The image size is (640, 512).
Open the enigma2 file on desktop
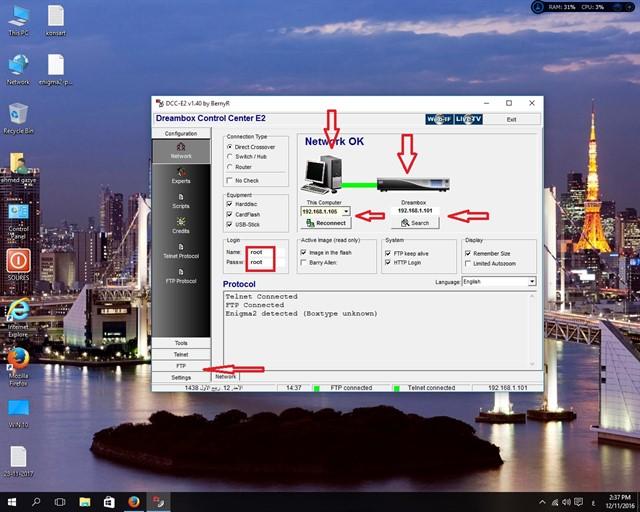[56, 69]
